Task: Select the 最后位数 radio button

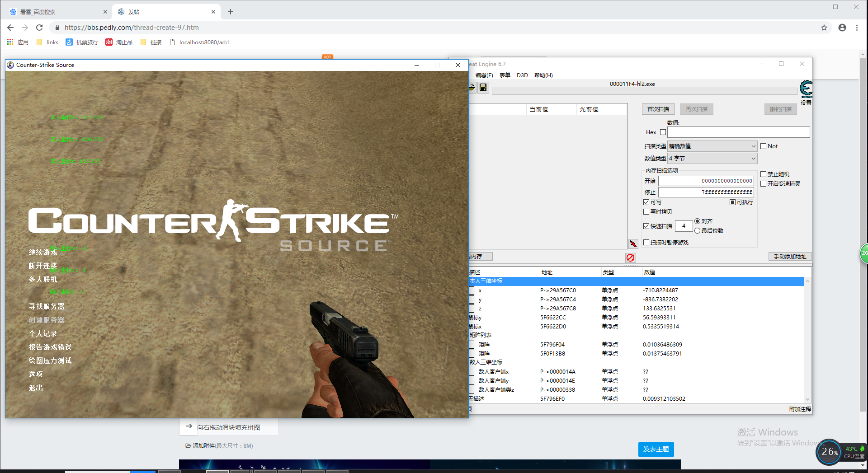Action: pyautogui.click(x=697, y=231)
